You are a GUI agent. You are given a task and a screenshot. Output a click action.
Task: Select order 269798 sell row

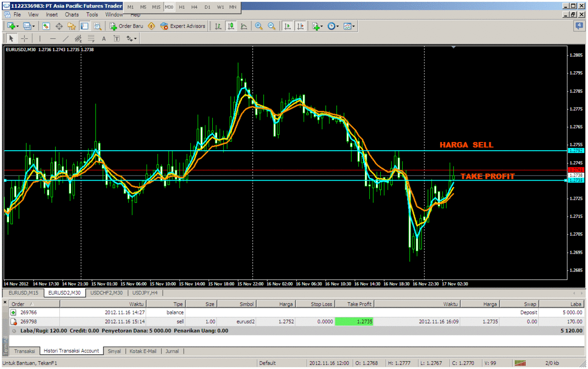click(x=297, y=322)
